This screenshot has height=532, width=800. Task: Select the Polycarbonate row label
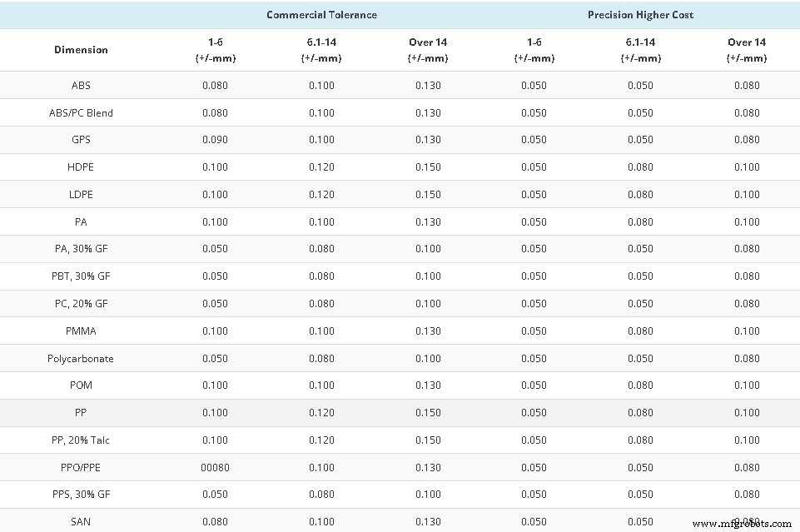coord(81,358)
